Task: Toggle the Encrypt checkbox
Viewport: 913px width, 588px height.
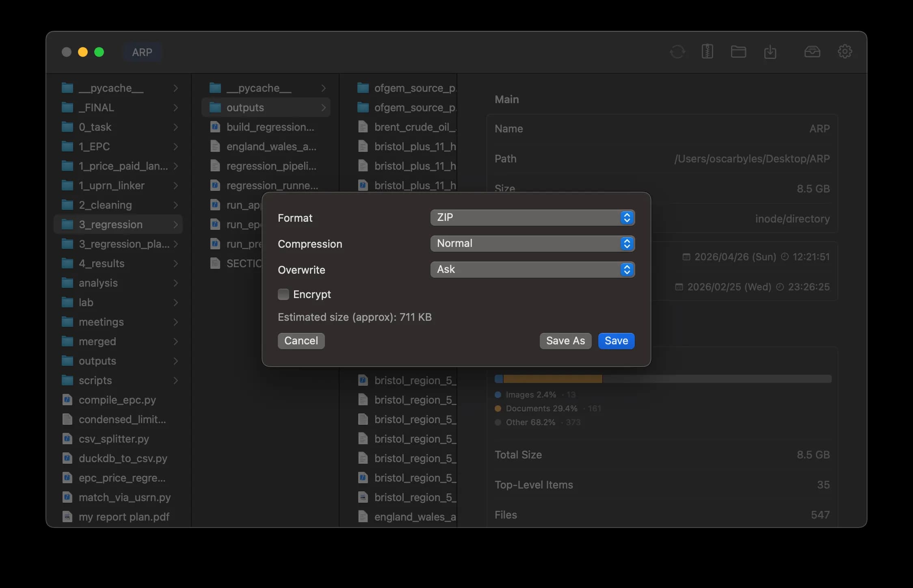Action: point(283,294)
